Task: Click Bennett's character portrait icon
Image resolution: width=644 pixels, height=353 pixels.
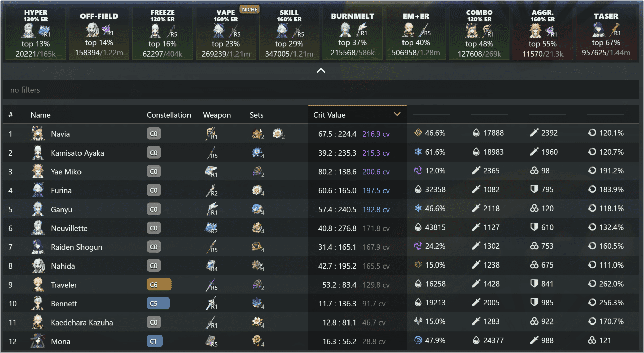Action: click(38, 303)
